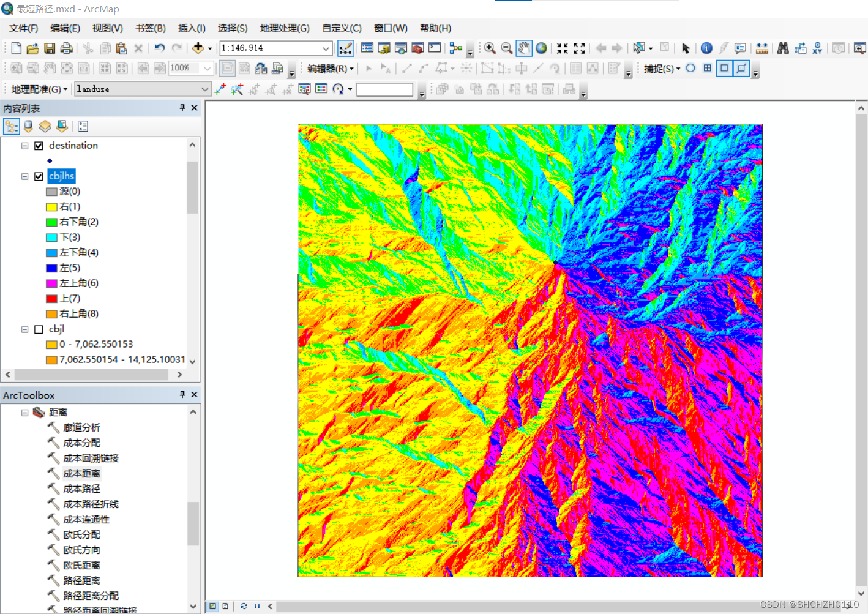Viewport: 868px width, 614px height.
Task: Save the map with the floppy icon
Action: 50,48
